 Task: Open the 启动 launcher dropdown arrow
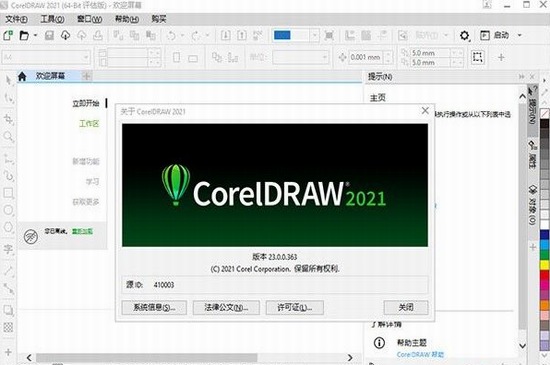pos(519,35)
